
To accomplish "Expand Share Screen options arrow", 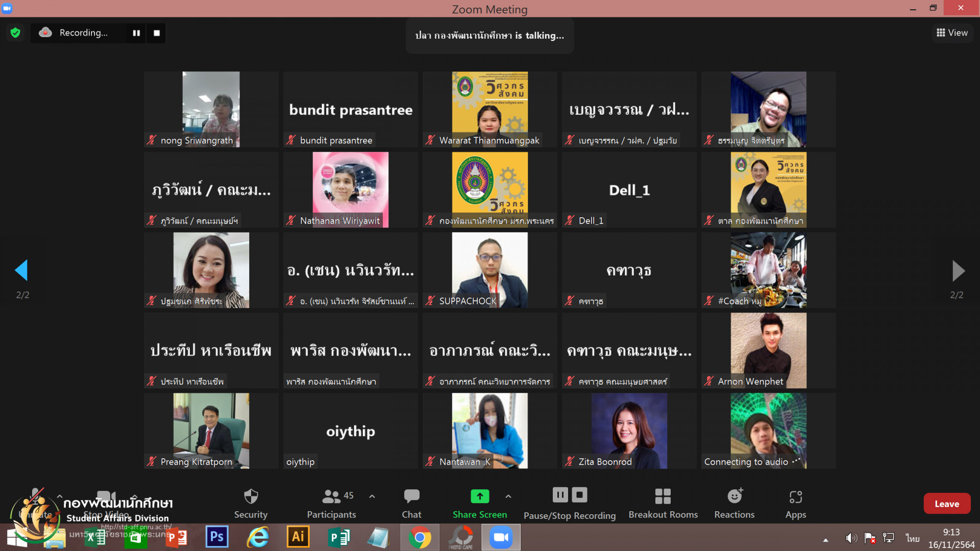I will click(508, 496).
